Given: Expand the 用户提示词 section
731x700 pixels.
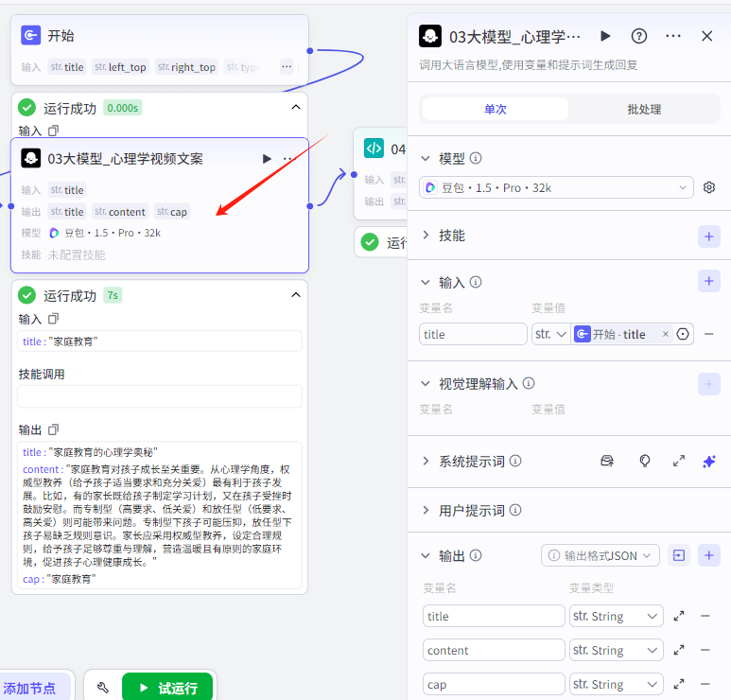Looking at the screenshot, I should coord(426,510).
